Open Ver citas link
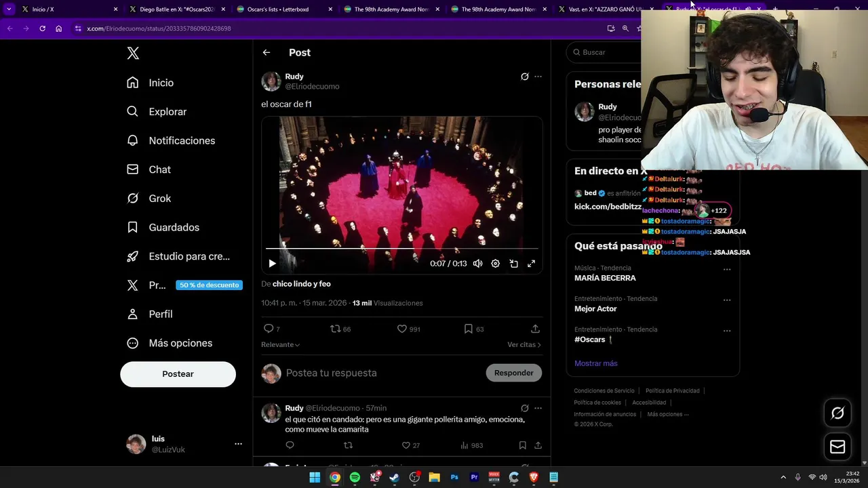Image resolution: width=868 pixels, height=488 pixels. 524,344
